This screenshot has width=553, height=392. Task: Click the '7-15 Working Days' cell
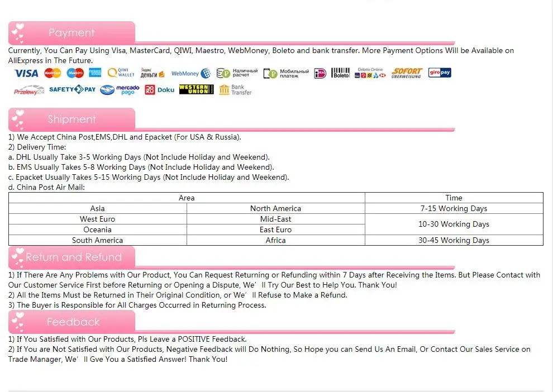pos(454,208)
